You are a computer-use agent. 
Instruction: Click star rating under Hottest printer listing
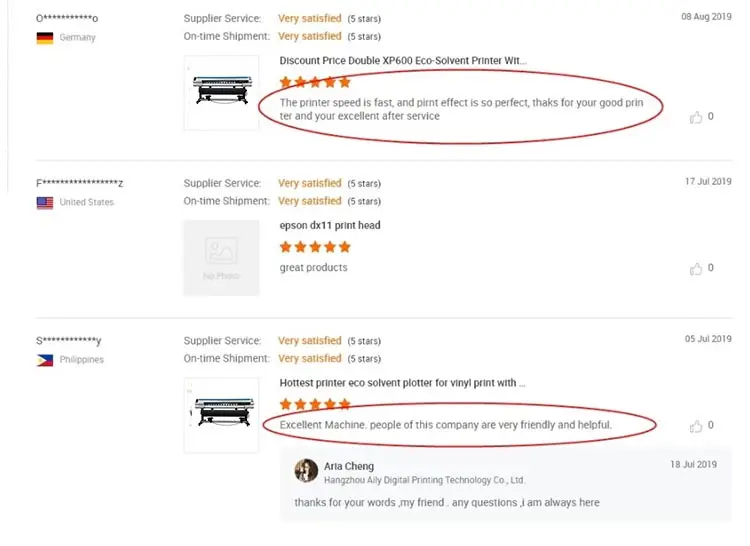click(315, 404)
